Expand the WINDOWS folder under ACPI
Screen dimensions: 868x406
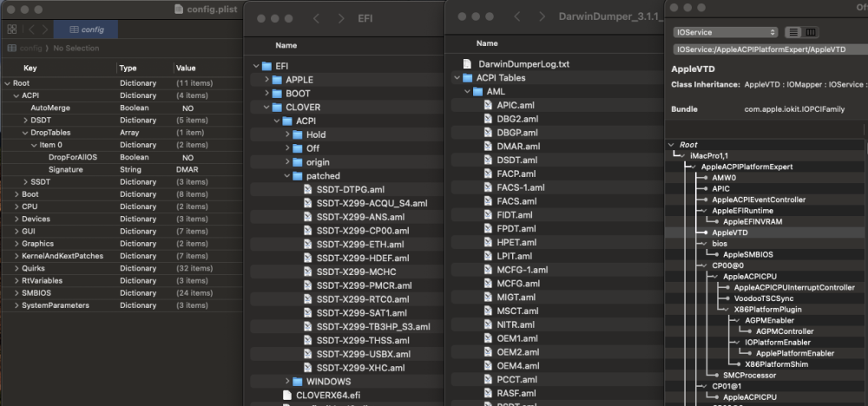287,382
